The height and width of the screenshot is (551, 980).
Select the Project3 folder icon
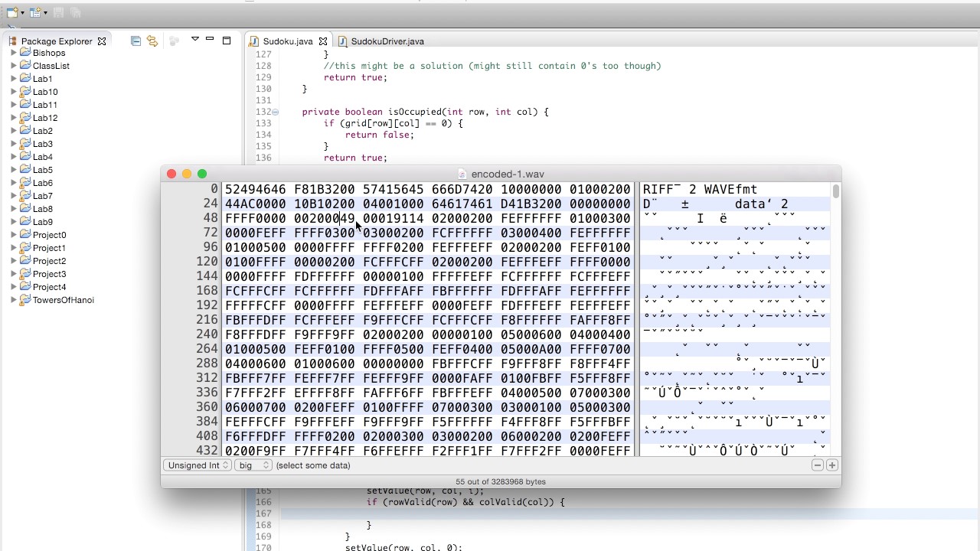(x=25, y=273)
